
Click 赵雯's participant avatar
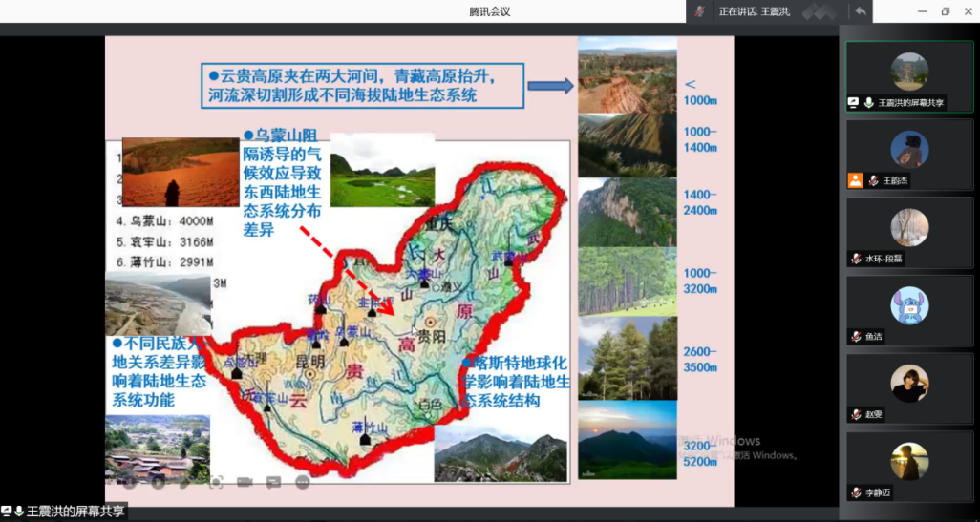click(x=909, y=382)
